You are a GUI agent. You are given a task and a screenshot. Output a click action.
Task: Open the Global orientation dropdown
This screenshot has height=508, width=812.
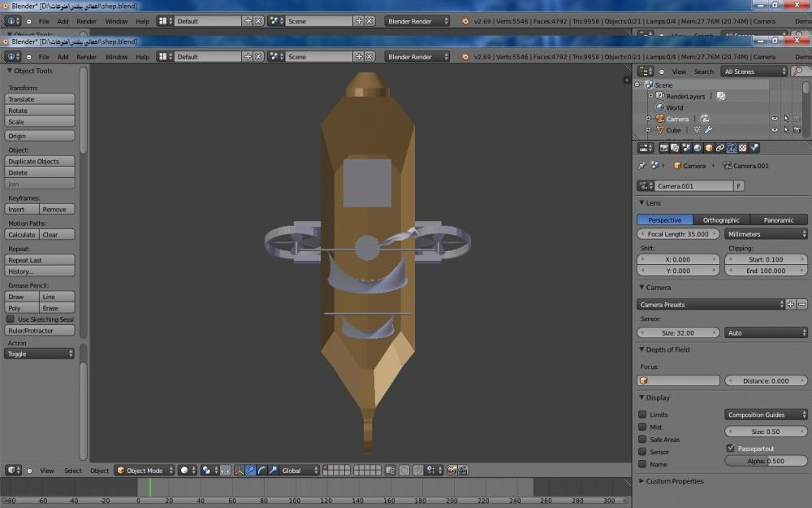pos(300,470)
